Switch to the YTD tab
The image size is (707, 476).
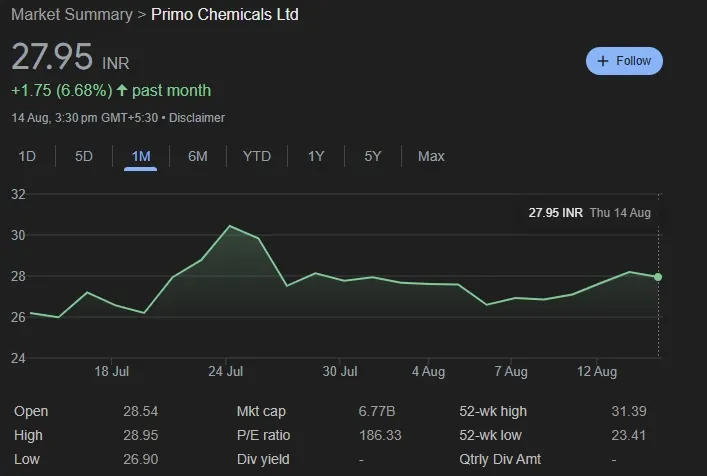point(257,156)
